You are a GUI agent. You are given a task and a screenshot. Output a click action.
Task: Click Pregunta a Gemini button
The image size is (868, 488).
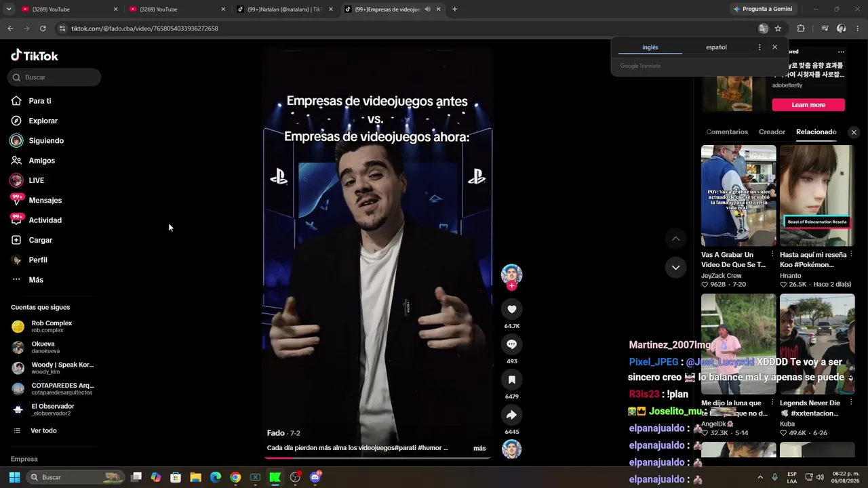764,9
